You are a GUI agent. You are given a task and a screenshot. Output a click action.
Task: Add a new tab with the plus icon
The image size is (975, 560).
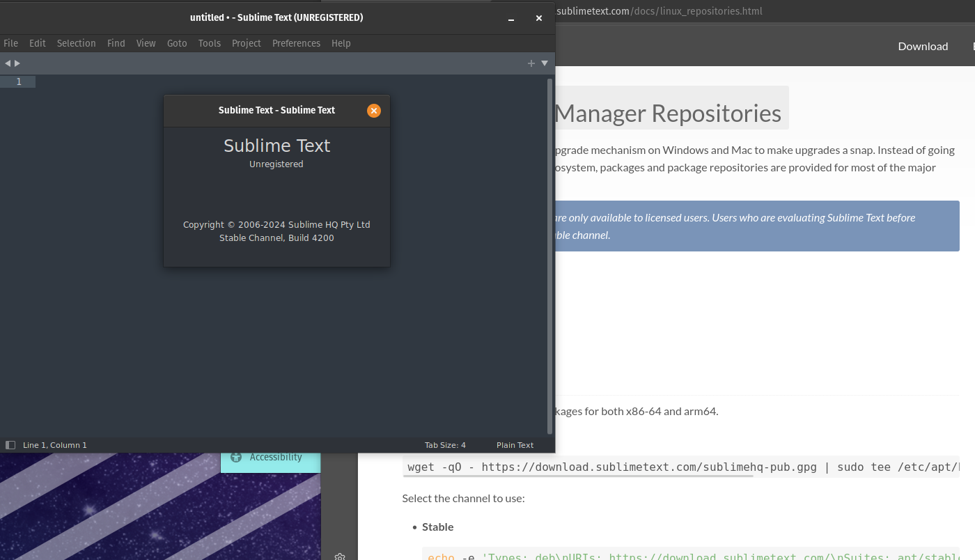(x=531, y=63)
